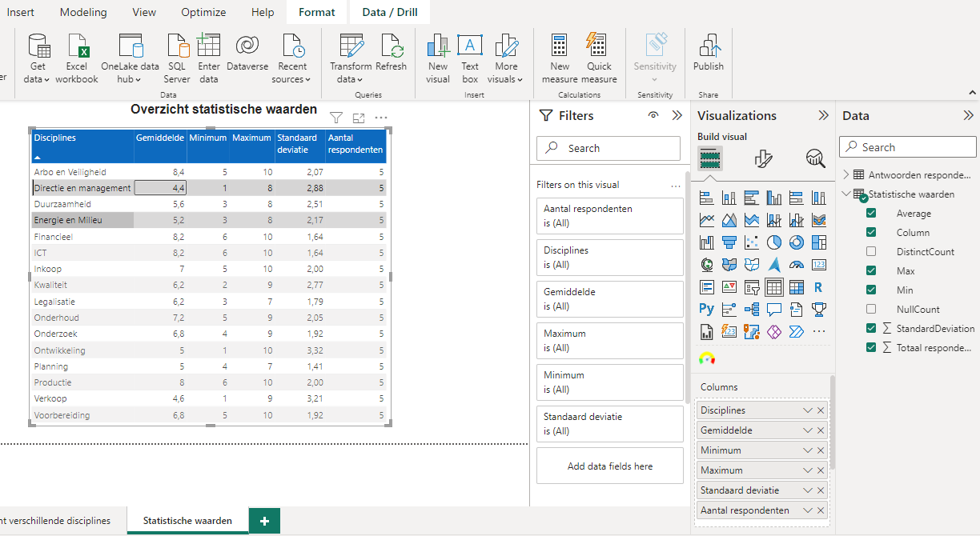Open the Help ribbon tab

263,12
